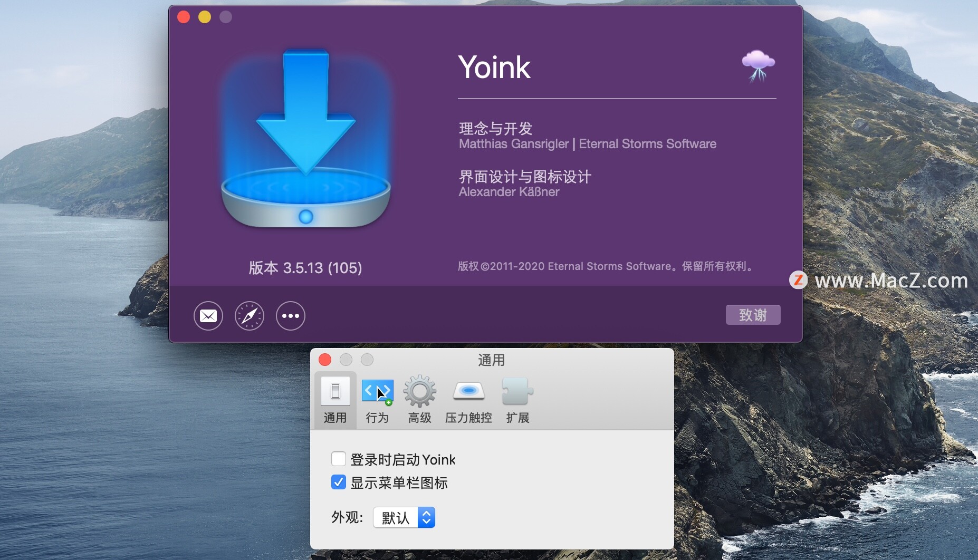
Task: Click the 致谢 acknowledgements button
Action: 753,315
